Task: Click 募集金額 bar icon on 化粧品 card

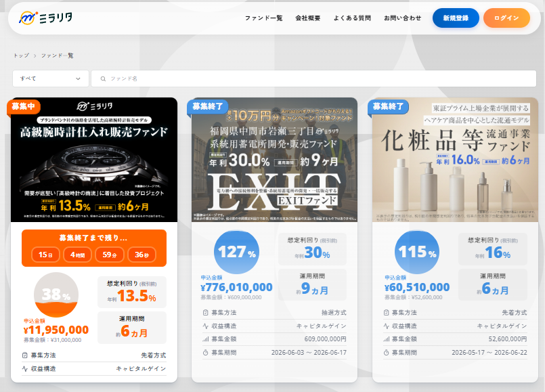Action: coord(386,339)
